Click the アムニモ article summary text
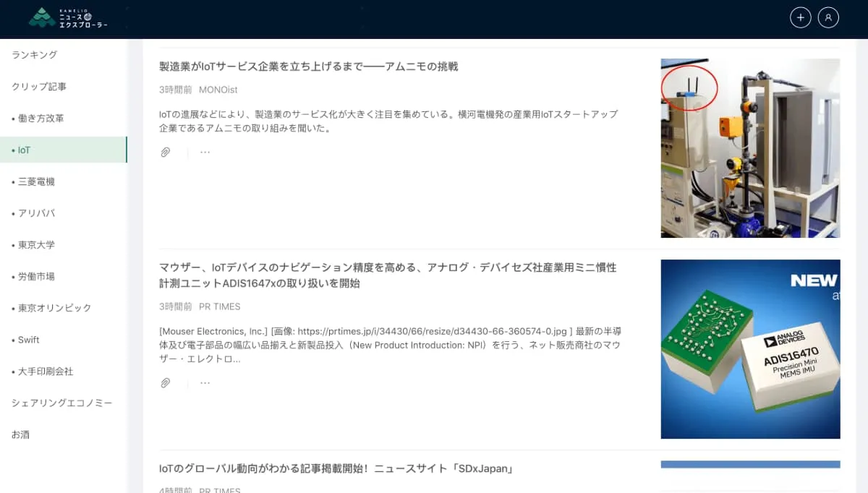The height and width of the screenshot is (493, 868). tap(388, 121)
